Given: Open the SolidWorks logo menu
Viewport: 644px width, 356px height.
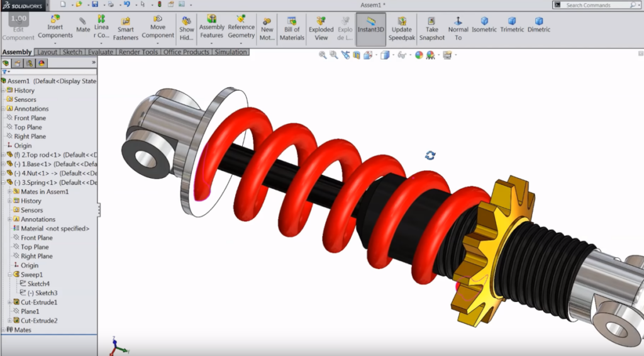Looking at the screenshot, I should tap(23, 5).
